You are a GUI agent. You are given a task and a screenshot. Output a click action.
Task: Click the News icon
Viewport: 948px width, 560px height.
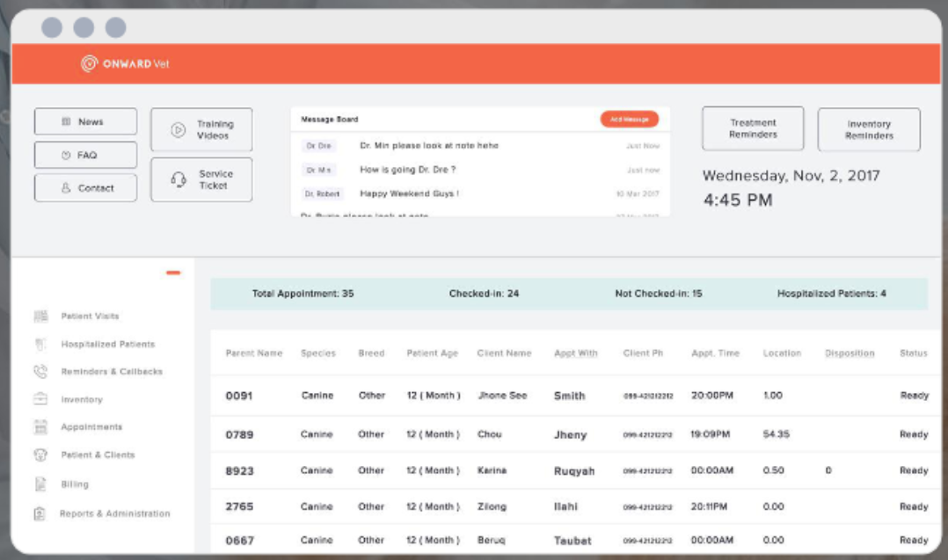pyautogui.click(x=67, y=121)
